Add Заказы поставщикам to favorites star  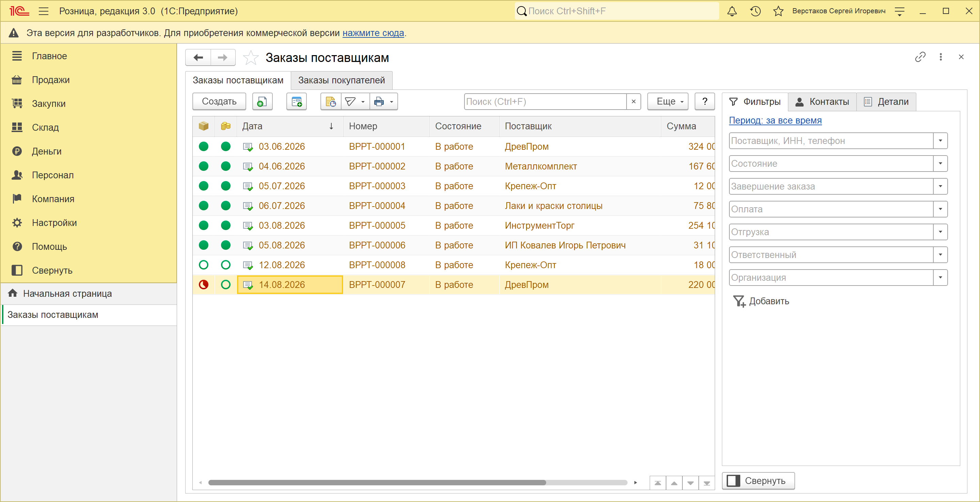pyautogui.click(x=251, y=58)
